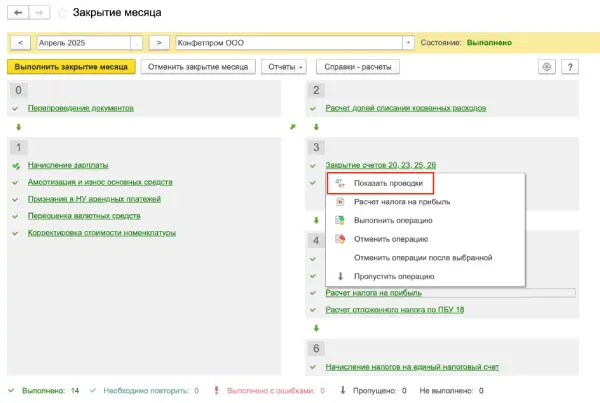The image size is (600, 403).
Task: Click the back navigation arrow
Action: click(x=17, y=13)
